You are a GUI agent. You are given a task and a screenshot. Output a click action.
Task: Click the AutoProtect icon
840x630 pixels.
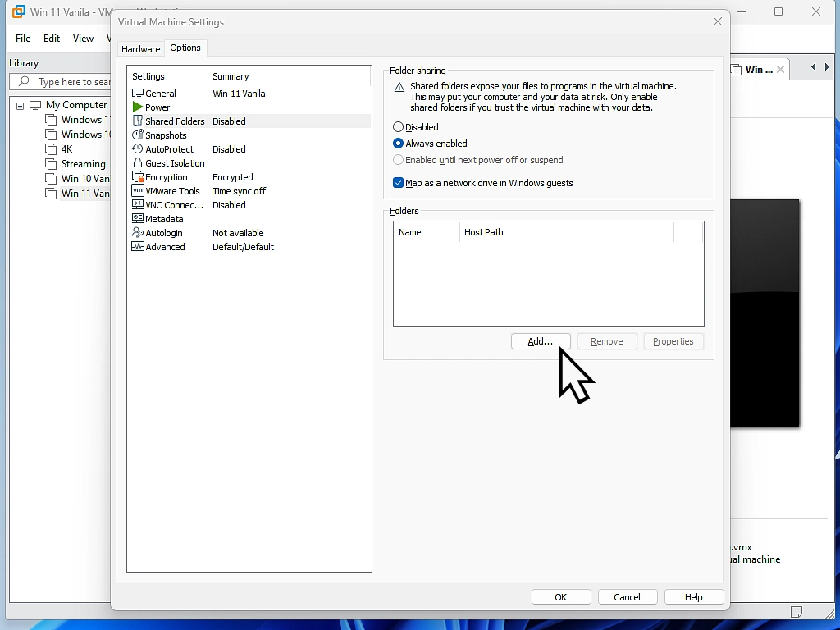coord(138,149)
